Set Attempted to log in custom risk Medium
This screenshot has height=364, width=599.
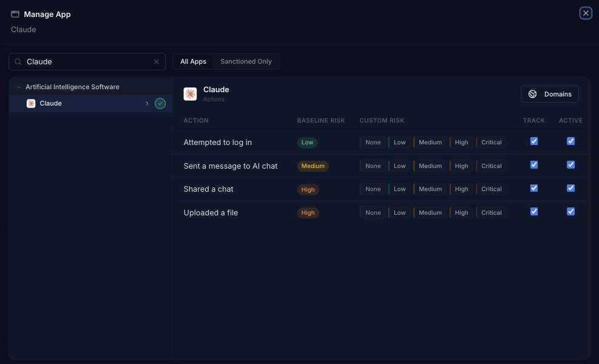[x=430, y=142]
